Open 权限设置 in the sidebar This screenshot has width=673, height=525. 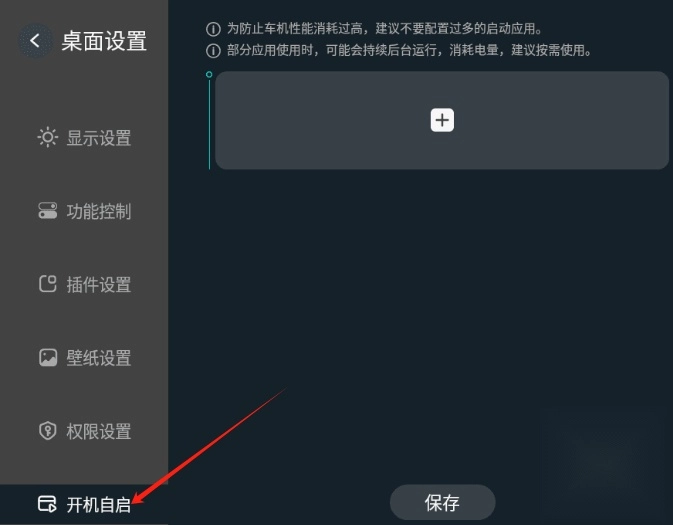pos(84,431)
